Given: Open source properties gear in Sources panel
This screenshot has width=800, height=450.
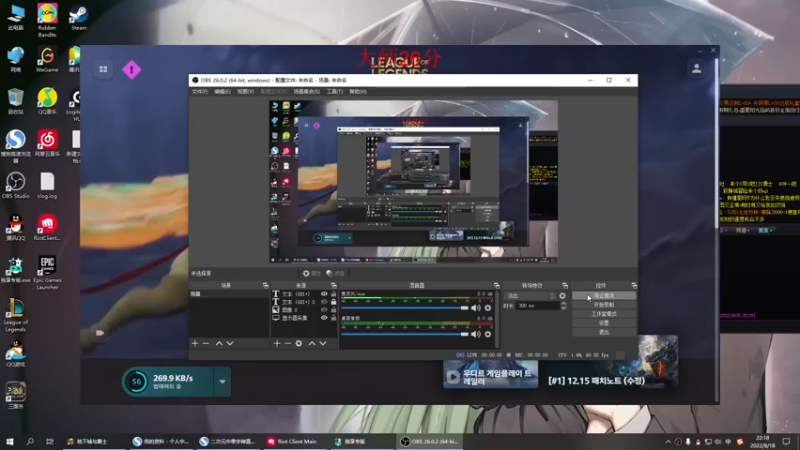Looking at the screenshot, I should pyautogui.click(x=299, y=343).
